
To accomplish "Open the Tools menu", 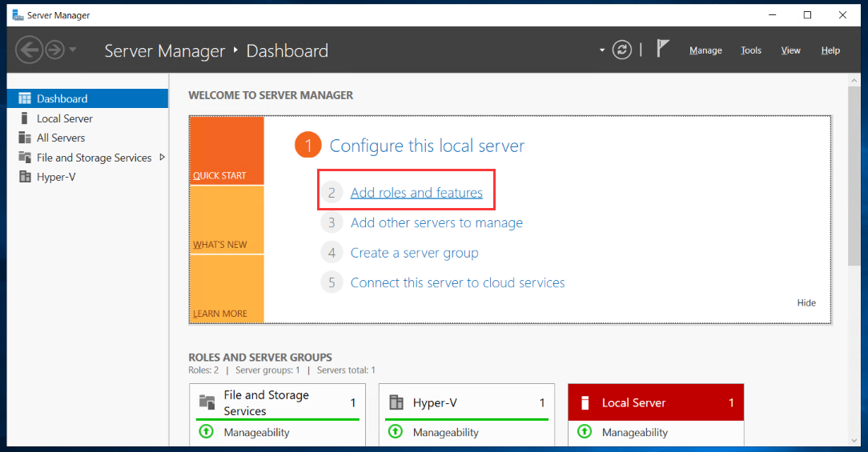I will click(x=750, y=50).
